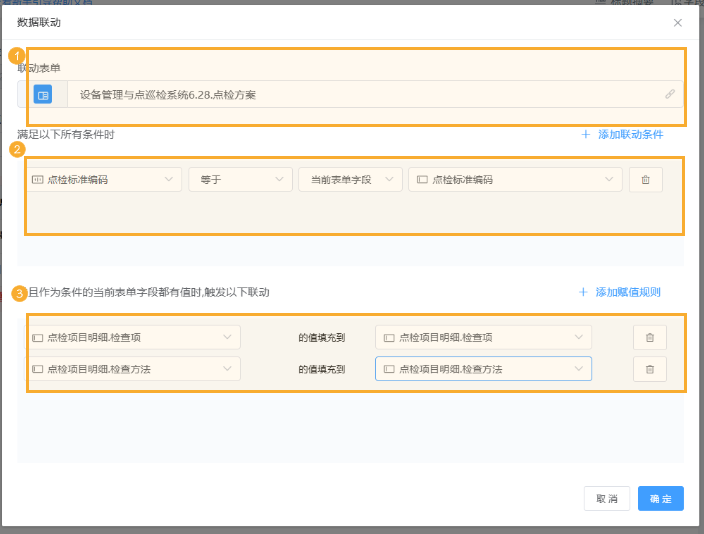Delete the 点检标准编码 linkage condition
This screenshot has height=534, width=704.
pos(646,180)
